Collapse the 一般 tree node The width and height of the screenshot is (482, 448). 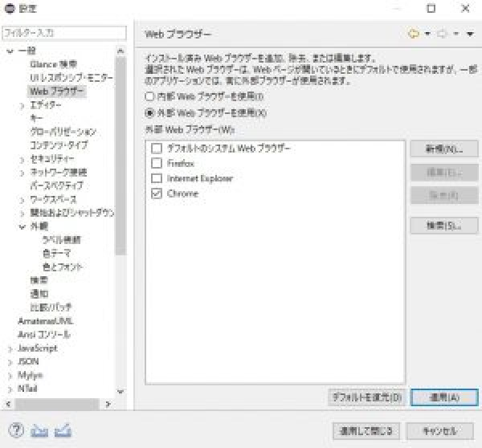click(x=10, y=51)
